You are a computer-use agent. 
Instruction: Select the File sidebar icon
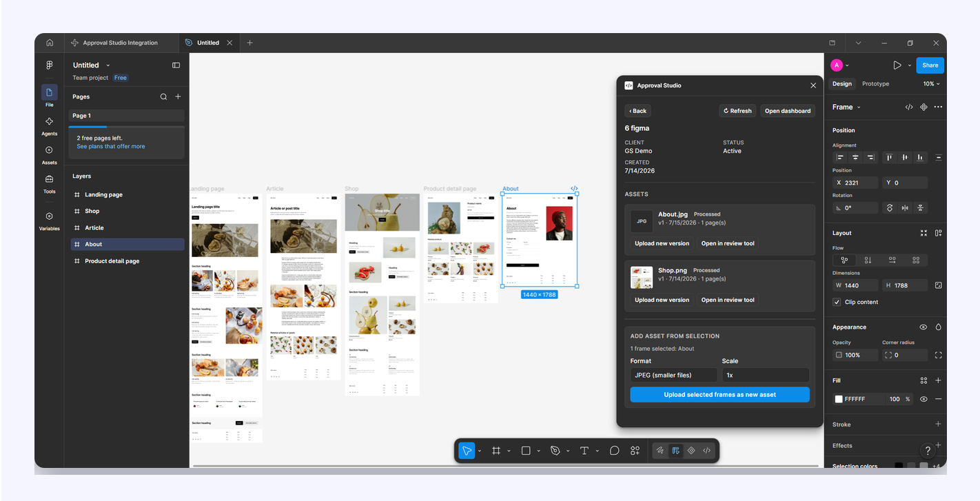point(49,92)
